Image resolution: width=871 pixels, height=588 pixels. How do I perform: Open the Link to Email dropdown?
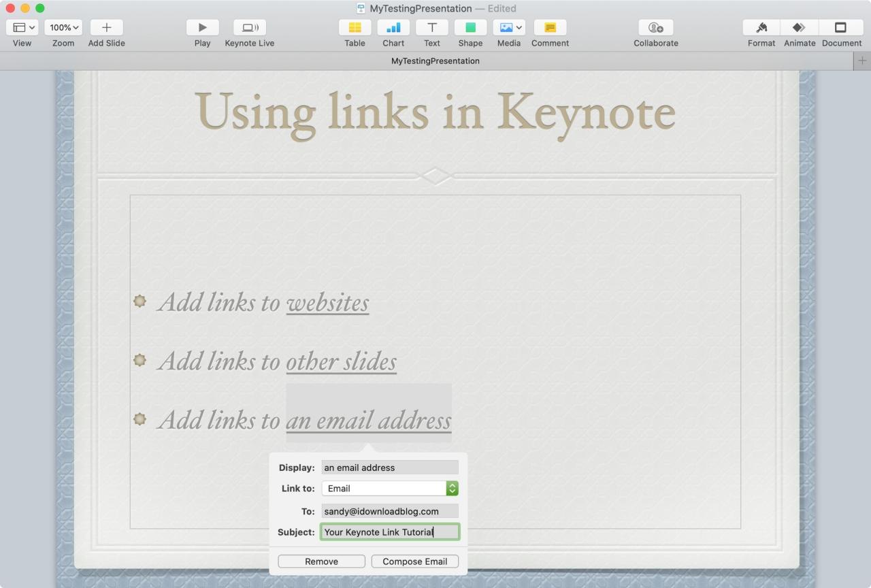[452, 489]
